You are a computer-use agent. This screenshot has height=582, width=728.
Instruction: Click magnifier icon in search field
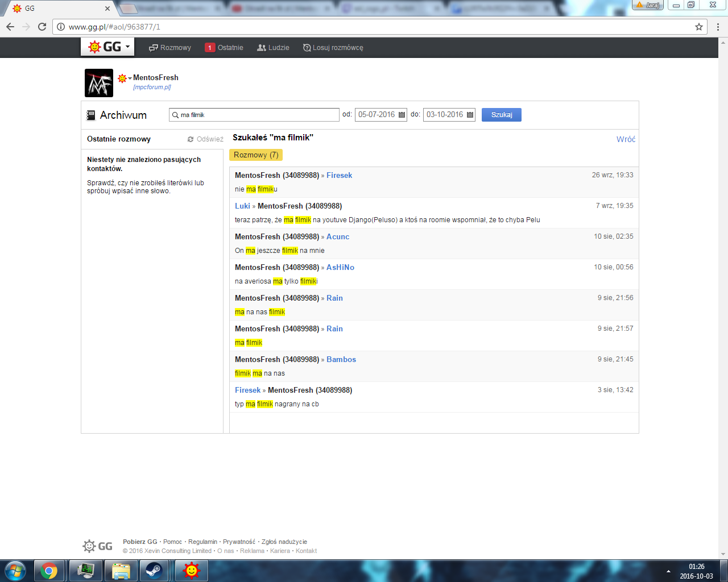click(x=175, y=115)
